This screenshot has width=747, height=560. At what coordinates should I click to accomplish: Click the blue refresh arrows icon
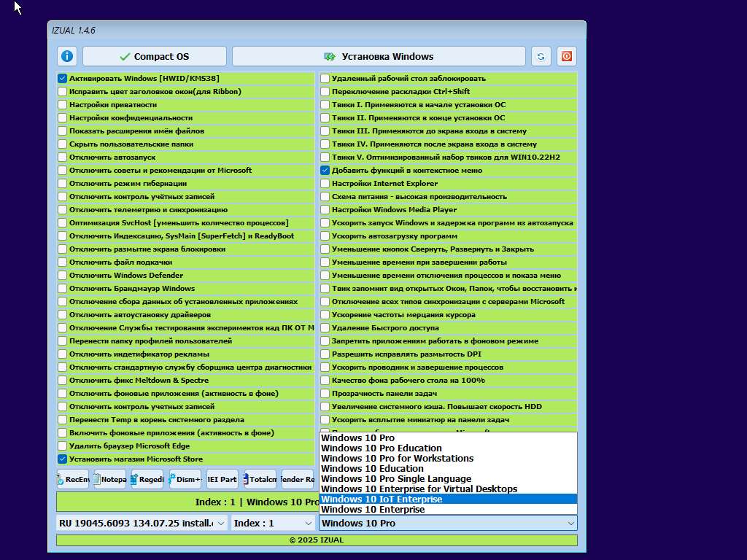pos(541,56)
